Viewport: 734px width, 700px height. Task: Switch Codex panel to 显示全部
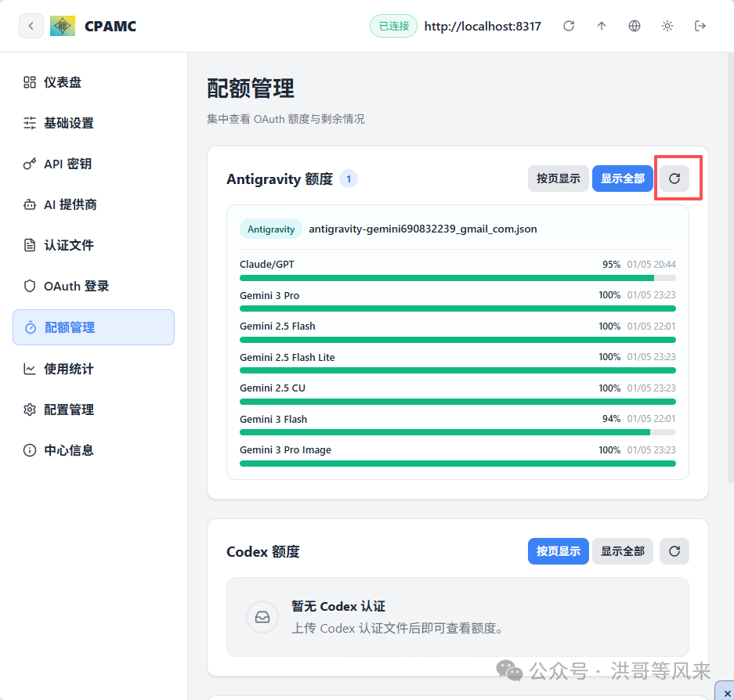tap(622, 551)
